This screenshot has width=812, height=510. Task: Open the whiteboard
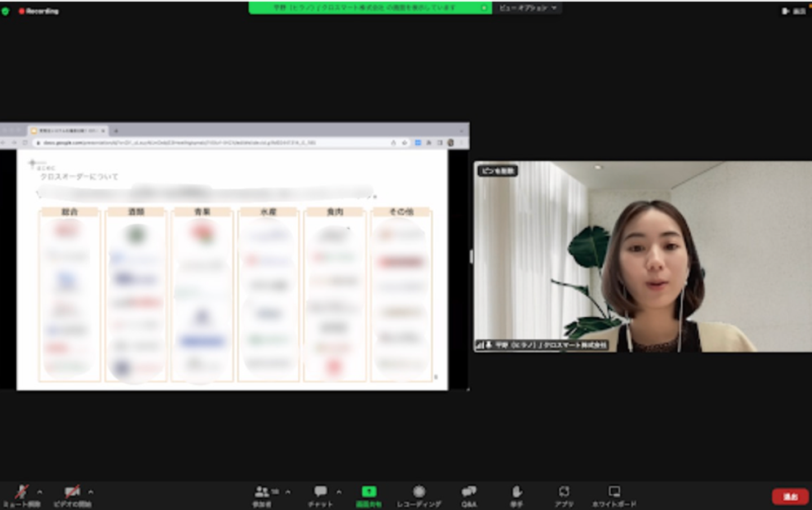click(614, 496)
